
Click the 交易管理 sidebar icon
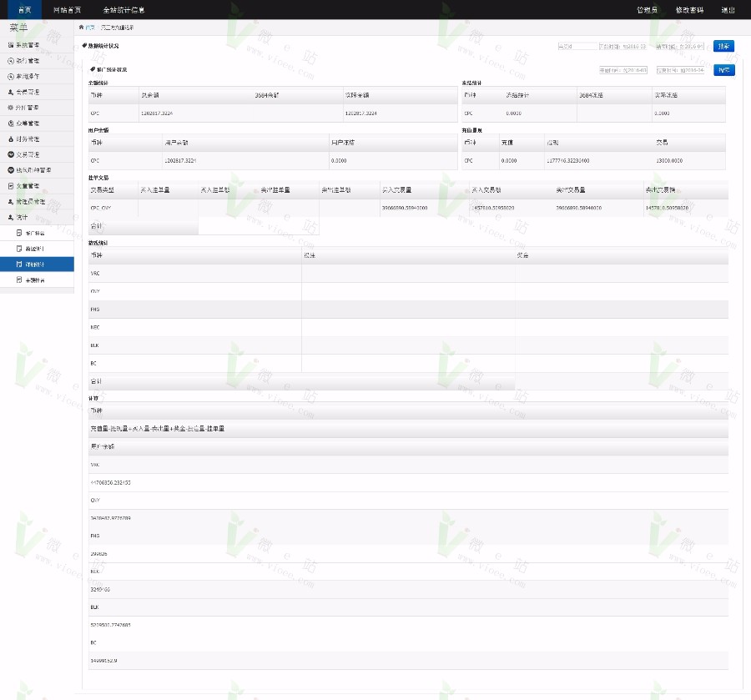point(11,154)
